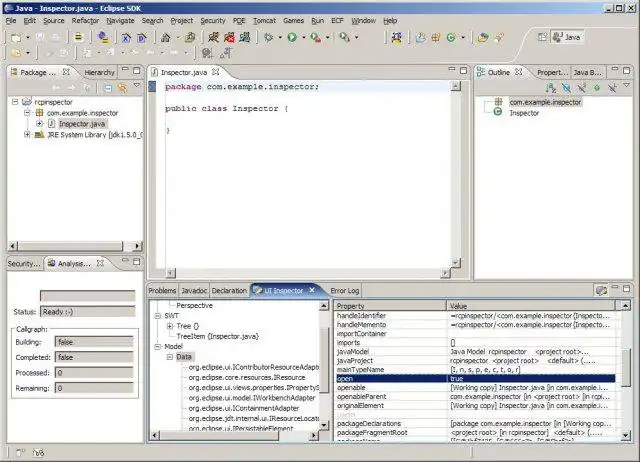Switch to the Javadoc tab
This screenshot has width=640, height=462.
coord(194,291)
